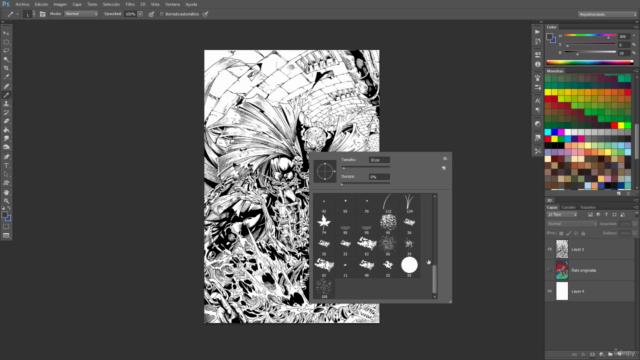Screen dimensions: 640x360
Task: Switch to the Canales tab
Action: (568, 207)
